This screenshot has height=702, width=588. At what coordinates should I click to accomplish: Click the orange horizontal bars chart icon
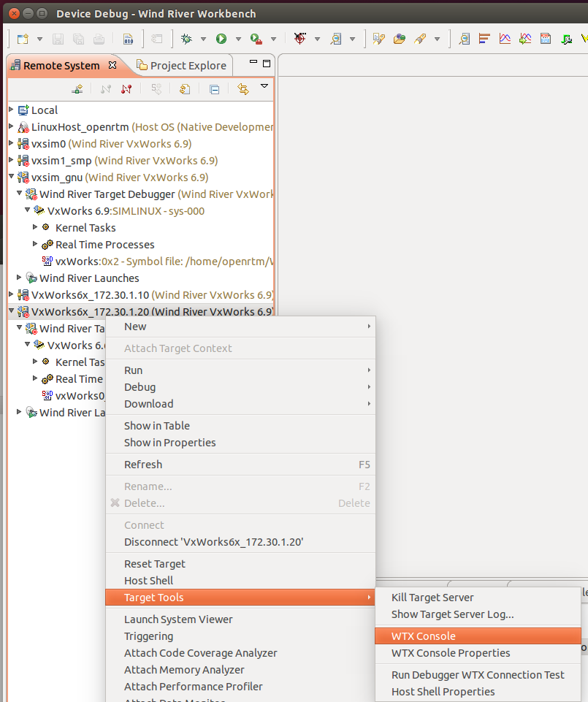[x=484, y=39]
